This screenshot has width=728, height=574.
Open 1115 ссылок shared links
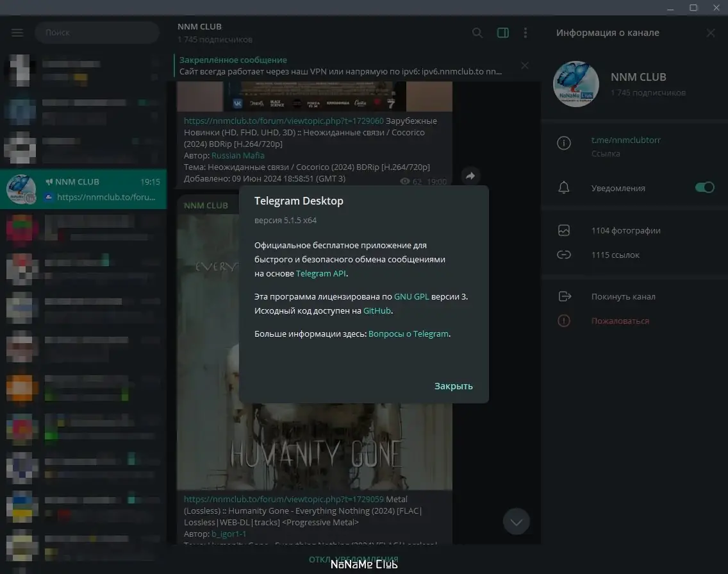click(615, 255)
